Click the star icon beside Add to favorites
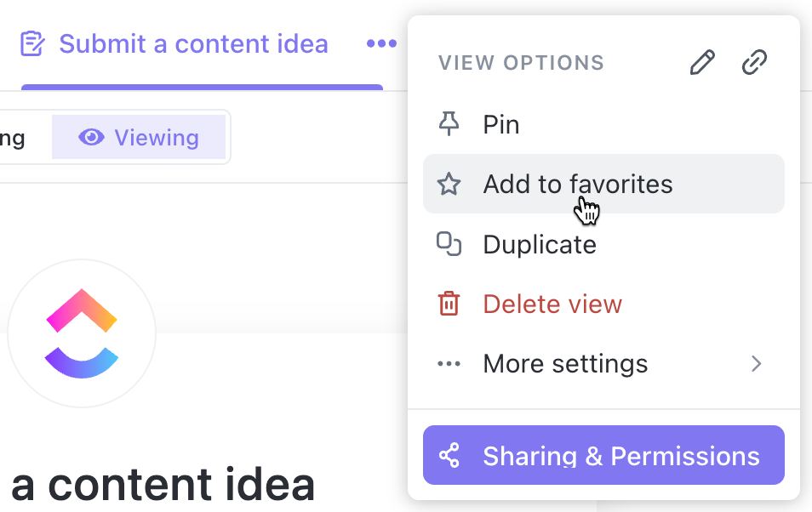The height and width of the screenshot is (512, 812). (449, 183)
